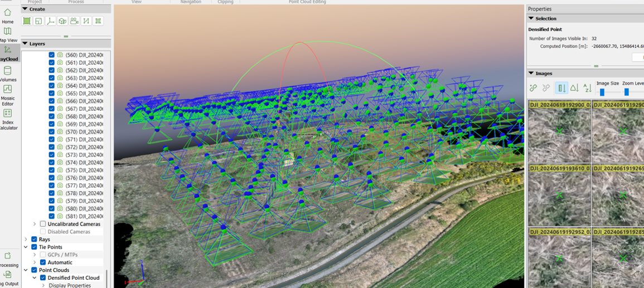The height and width of the screenshot is (288, 644).
Task: Click camera icon of image (560)
Action: [x=60, y=55]
